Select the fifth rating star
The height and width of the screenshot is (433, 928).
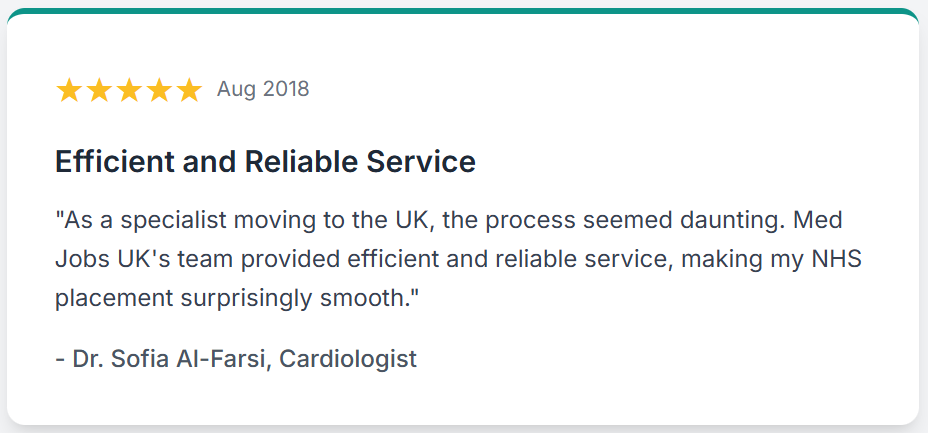pyautogui.click(x=189, y=91)
